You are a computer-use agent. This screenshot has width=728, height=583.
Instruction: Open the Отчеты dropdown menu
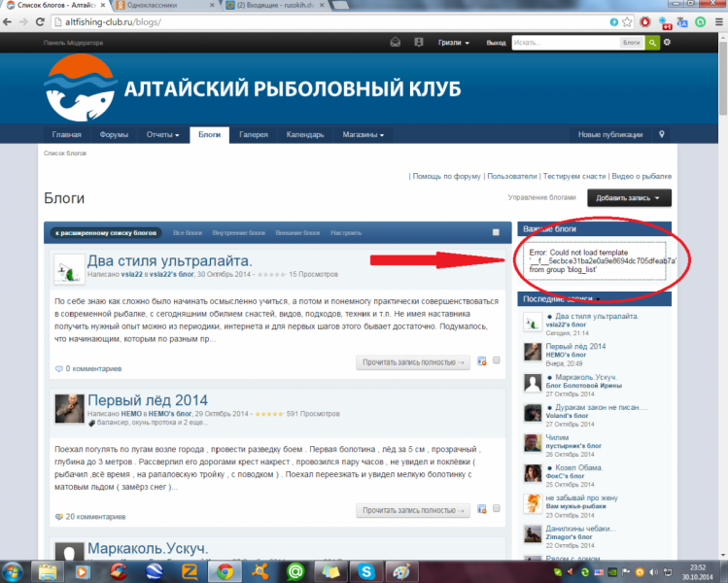pos(162,135)
